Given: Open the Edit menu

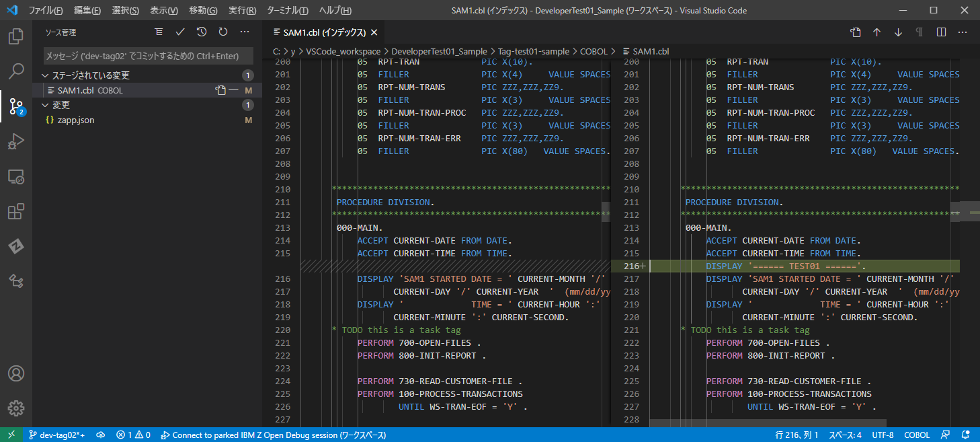Looking at the screenshot, I should point(87,10).
